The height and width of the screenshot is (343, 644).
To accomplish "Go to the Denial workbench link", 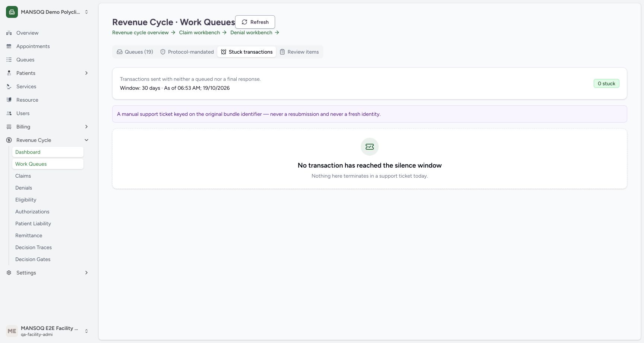I will pos(255,32).
